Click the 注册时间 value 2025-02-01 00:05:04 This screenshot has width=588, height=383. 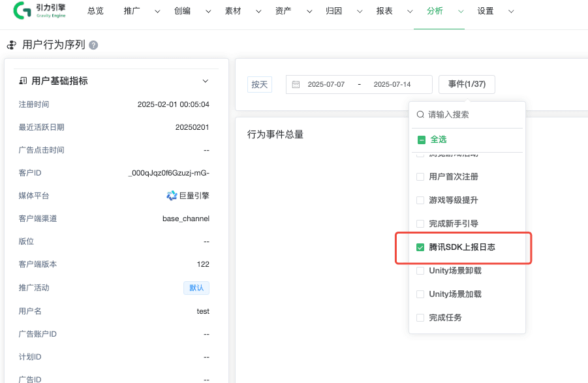pyautogui.click(x=173, y=104)
